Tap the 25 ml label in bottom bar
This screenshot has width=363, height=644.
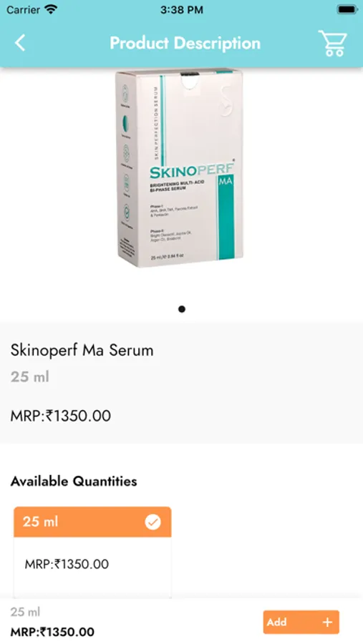(25, 612)
